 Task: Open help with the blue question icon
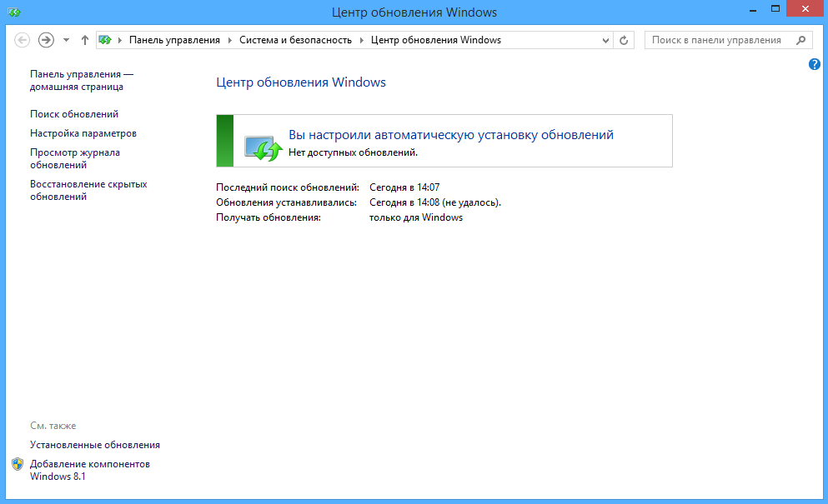click(x=815, y=64)
